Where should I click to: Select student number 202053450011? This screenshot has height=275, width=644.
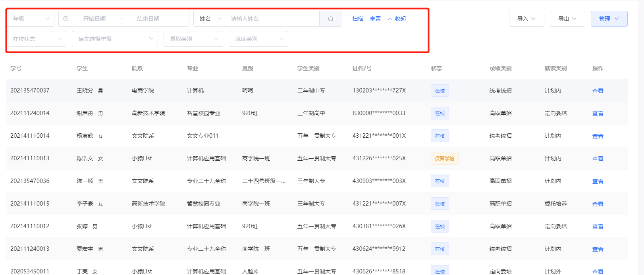tap(30, 271)
